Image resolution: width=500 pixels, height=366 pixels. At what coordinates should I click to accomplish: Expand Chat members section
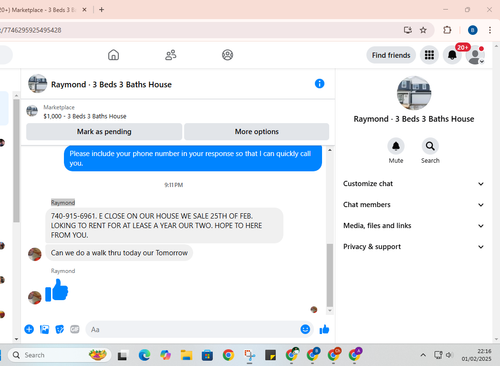[413, 205]
